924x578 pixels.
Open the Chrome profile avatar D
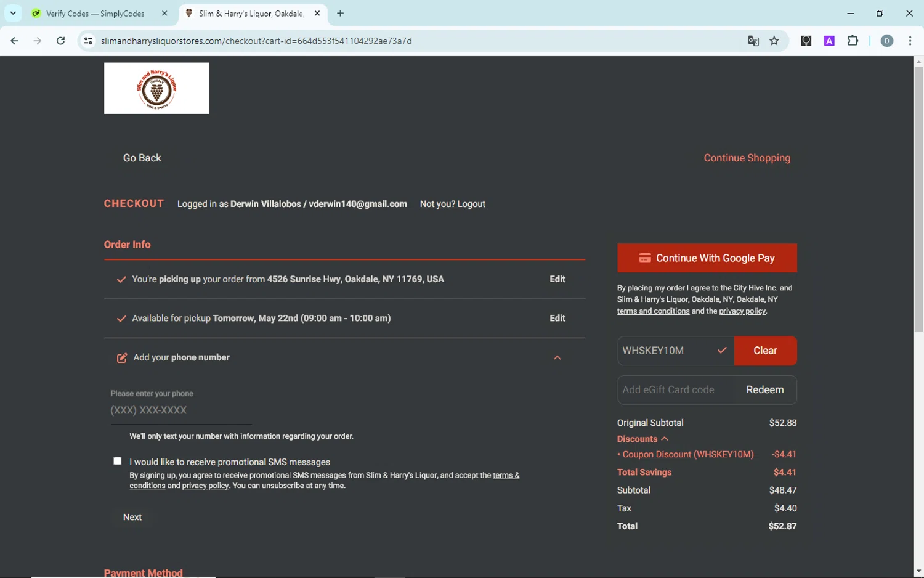887,41
